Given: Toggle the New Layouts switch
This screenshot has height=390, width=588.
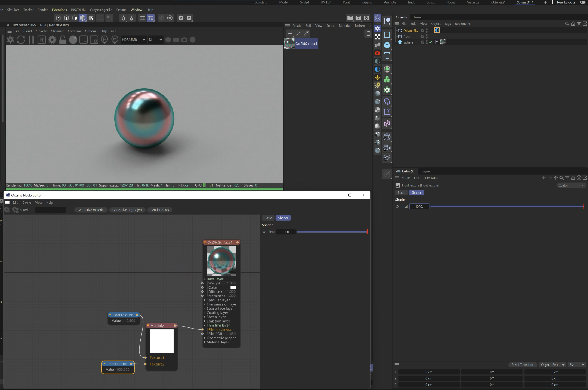Looking at the screenshot, I should click(583, 2).
